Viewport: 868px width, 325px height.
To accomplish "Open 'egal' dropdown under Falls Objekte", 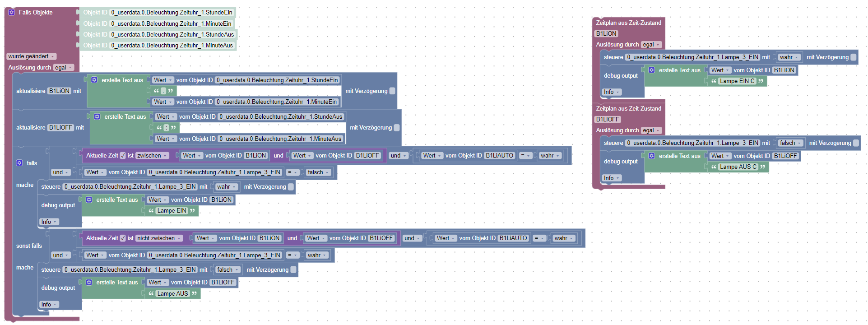I will point(64,67).
